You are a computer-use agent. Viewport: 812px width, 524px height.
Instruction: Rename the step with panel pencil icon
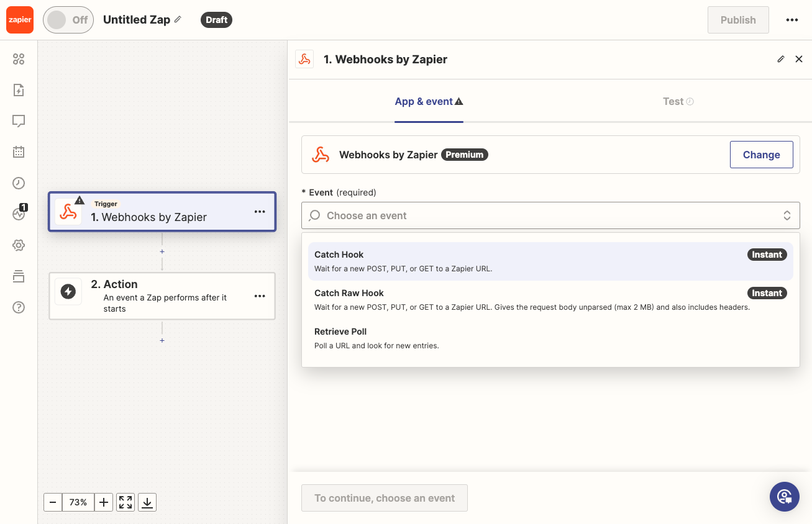(781, 59)
